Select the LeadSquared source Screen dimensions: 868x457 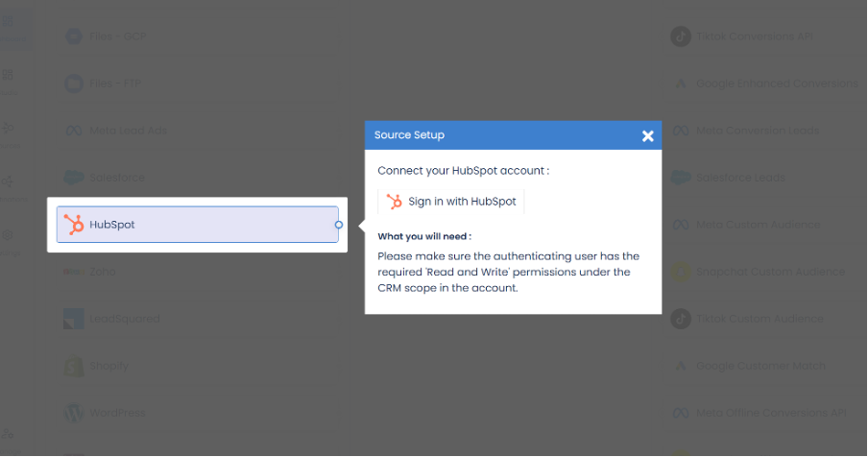pyautogui.click(x=198, y=319)
